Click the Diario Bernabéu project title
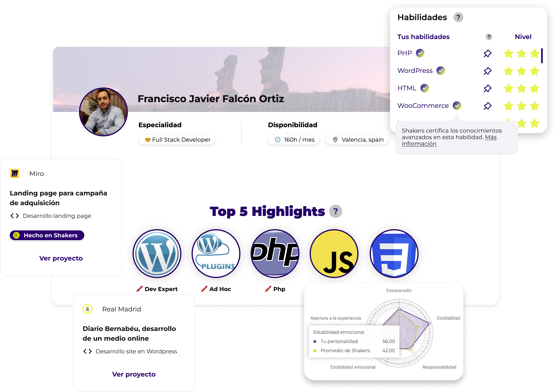 129,334
